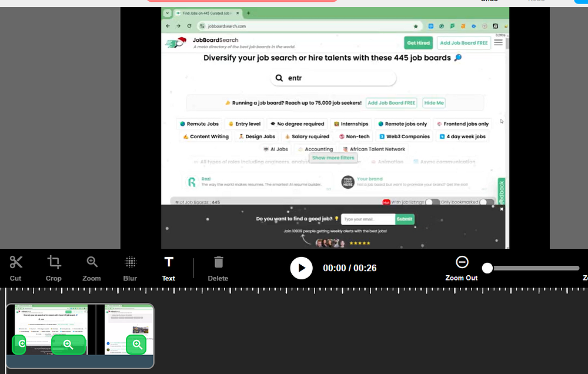Click Add Job Board FREE in the banner
The height and width of the screenshot is (374, 588).
point(391,103)
